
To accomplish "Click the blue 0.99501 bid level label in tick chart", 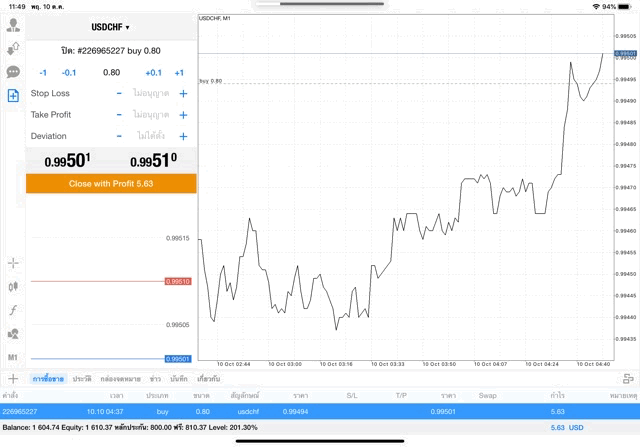I will 178,359.
